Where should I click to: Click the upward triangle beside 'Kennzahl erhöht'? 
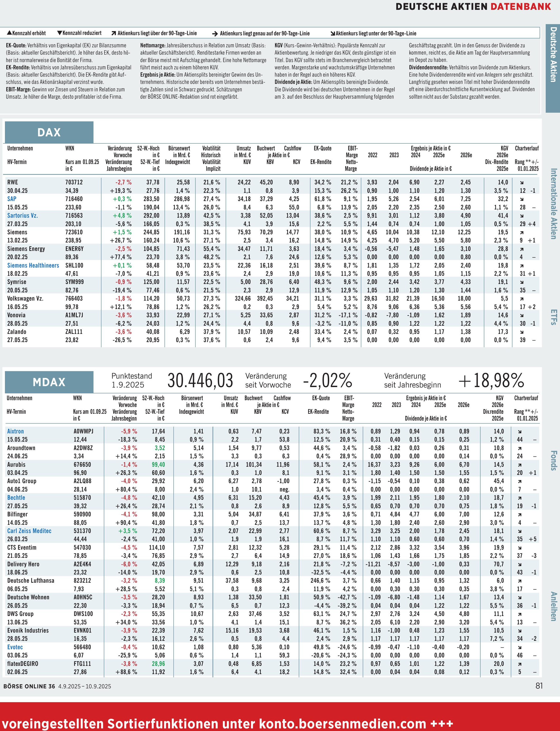(x=10, y=33)
